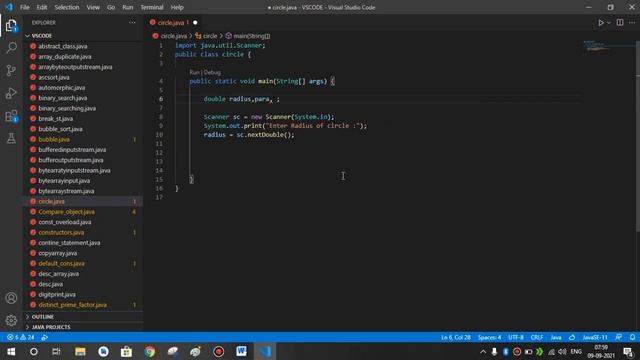Click the Java language status icon
This screenshot has height=360, width=640.
pos(572,338)
